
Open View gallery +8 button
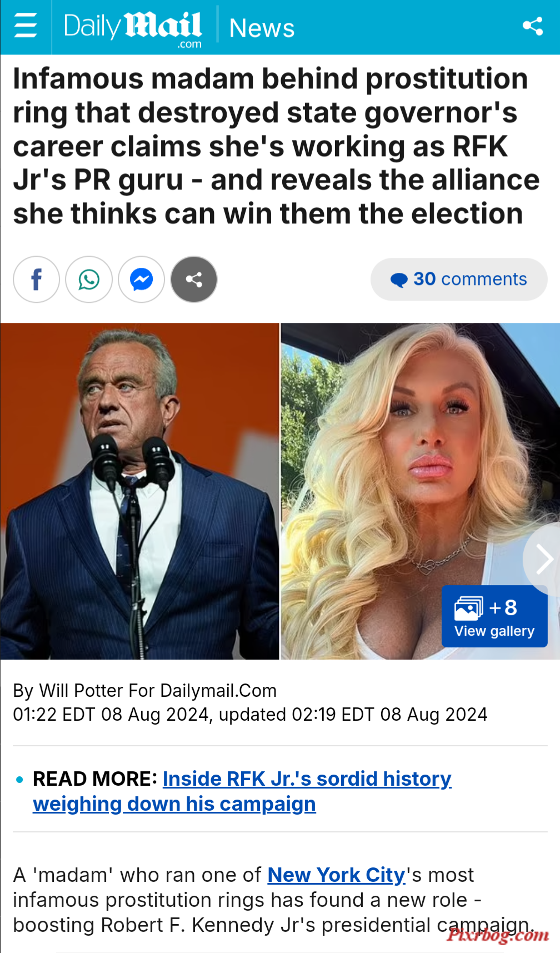(x=494, y=616)
